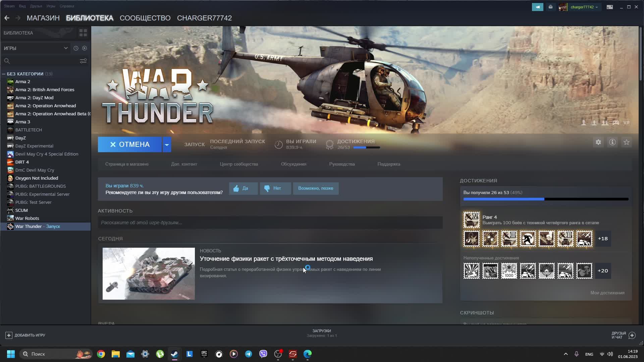Screen dimensions: 644x362
Task: Cancel launch with Отмена button
Action: 130,144
